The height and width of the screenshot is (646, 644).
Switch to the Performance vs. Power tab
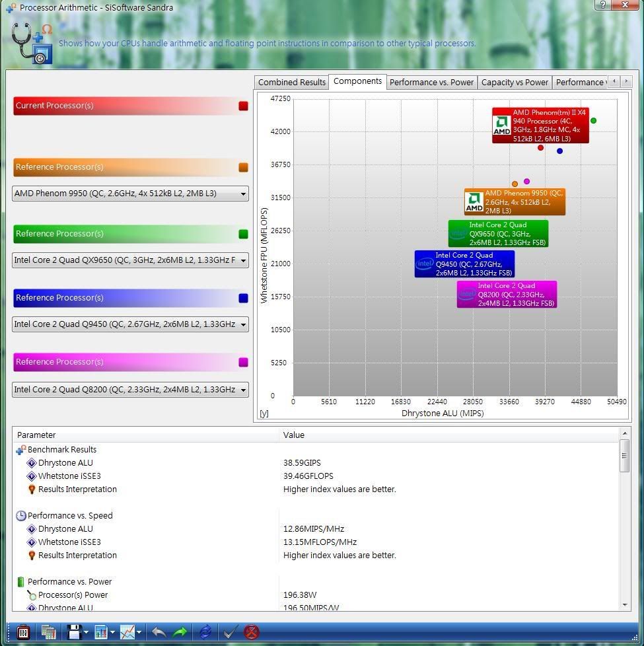(x=431, y=83)
